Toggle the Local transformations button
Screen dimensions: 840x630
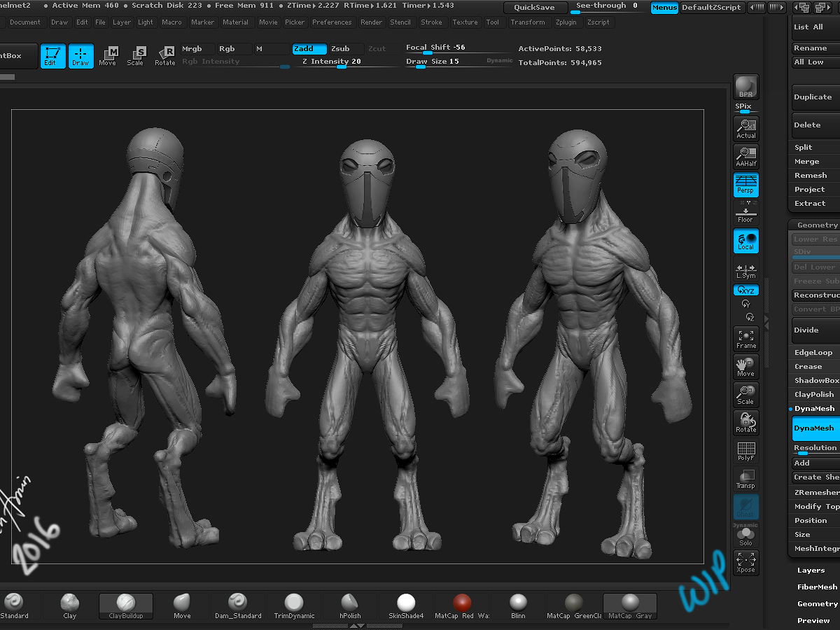pyautogui.click(x=745, y=241)
